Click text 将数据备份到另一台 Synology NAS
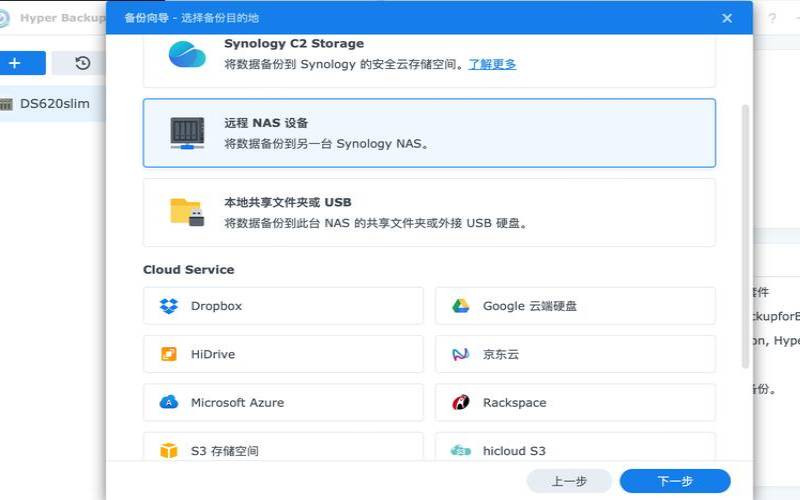The height and width of the screenshot is (500, 800). coord(326,144)
